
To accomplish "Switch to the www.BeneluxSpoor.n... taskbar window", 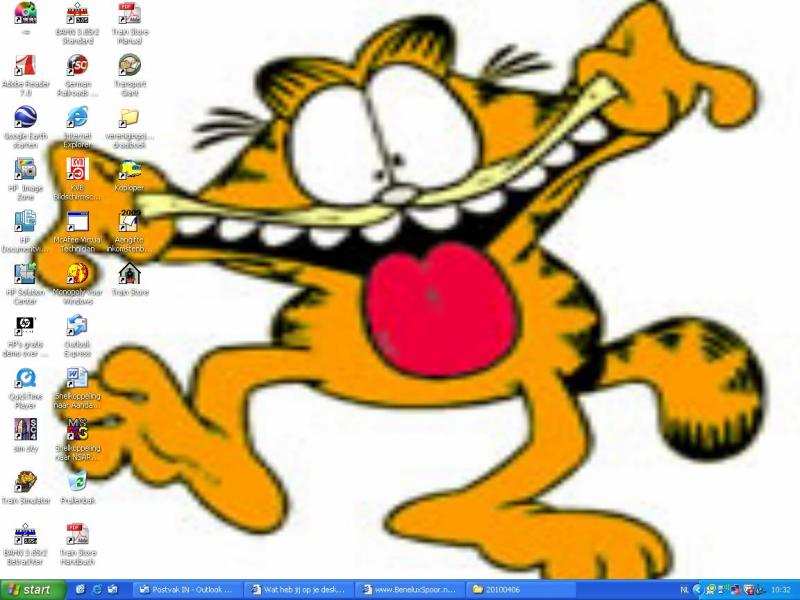I will pyautogui.click(x=410, y=590).
